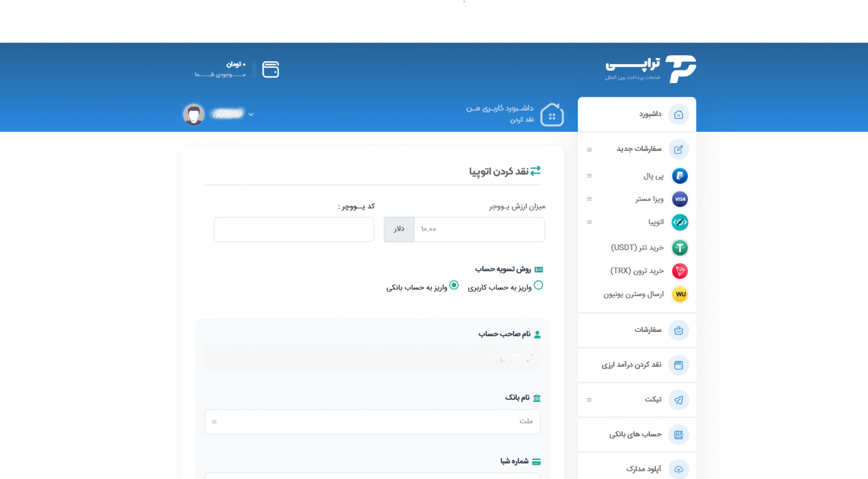
Task: Click the آپلود مدارک cloud upload icon
Action: click(679, 469)
